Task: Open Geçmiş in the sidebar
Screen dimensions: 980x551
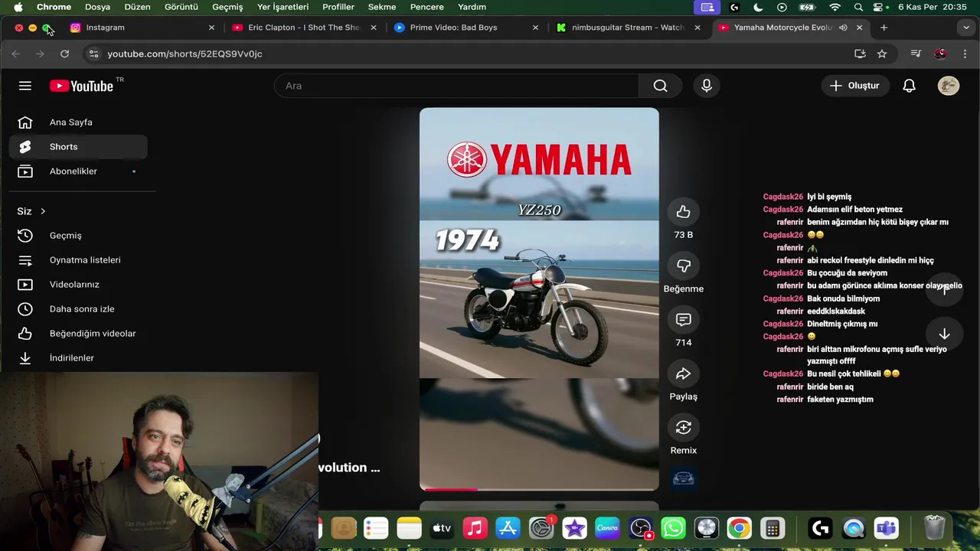Action: pyautogui.click(x=78, y=236)
